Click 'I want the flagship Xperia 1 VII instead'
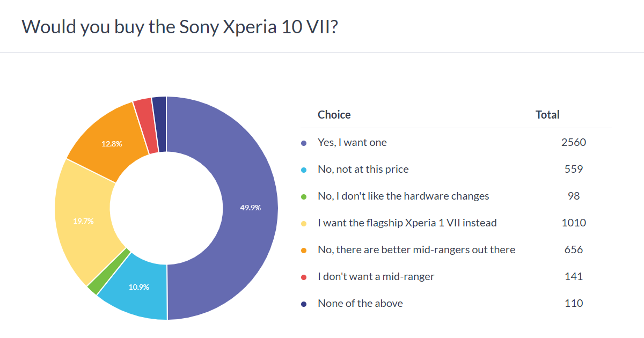This screenshot has height=338, width=644. tap(407, 223)
